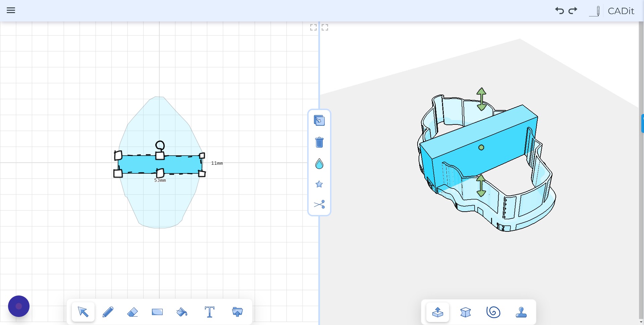Select the paint bucket fill tool
Viewport: 644px width, 325px height.
point(182,312)
